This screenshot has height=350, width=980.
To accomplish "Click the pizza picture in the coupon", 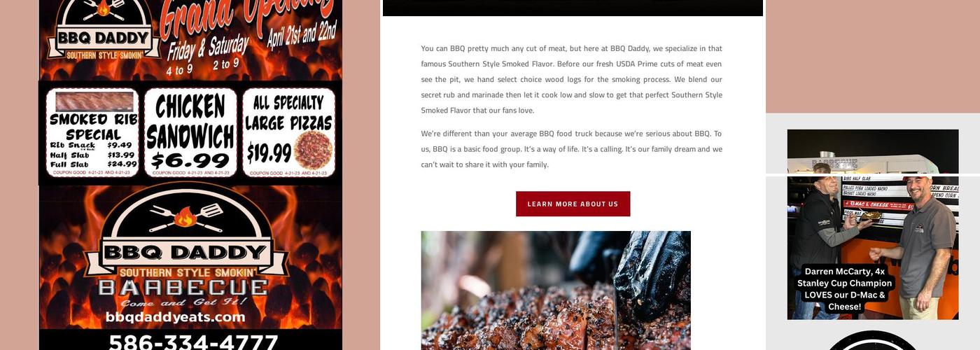I will (312, 149).
